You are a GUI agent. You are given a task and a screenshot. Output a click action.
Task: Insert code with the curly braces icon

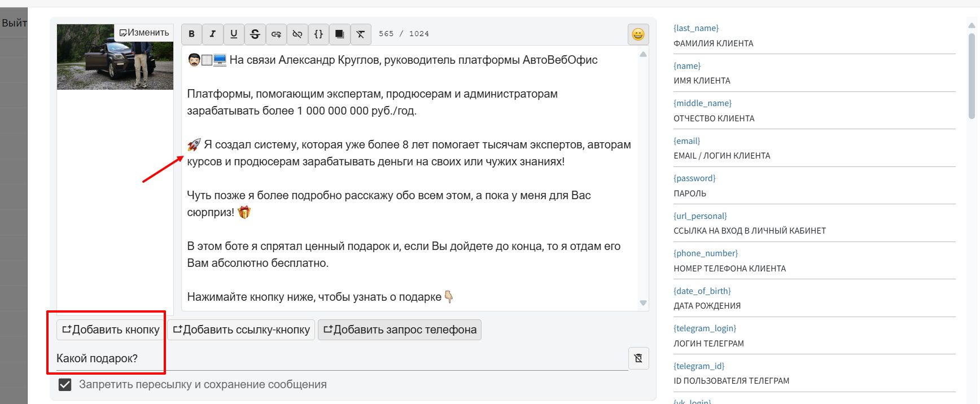(318, 34)
